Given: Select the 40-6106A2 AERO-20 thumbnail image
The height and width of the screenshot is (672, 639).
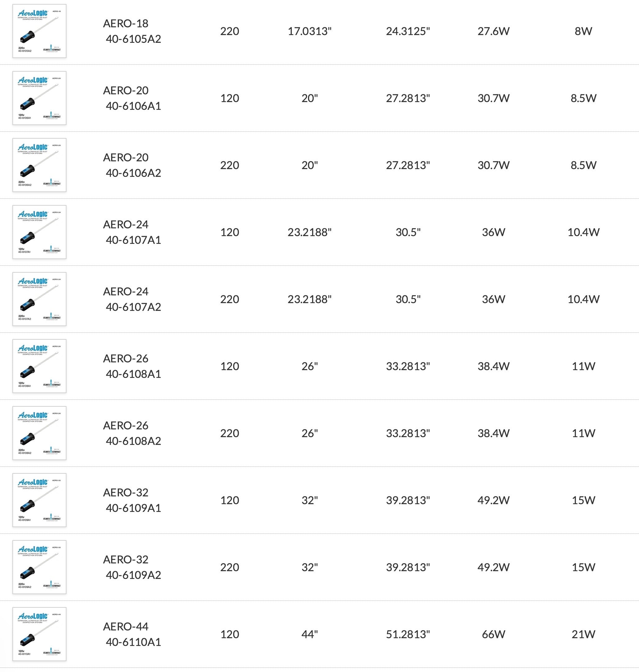Looking at the screenshot, I should [x=39, y=165].
